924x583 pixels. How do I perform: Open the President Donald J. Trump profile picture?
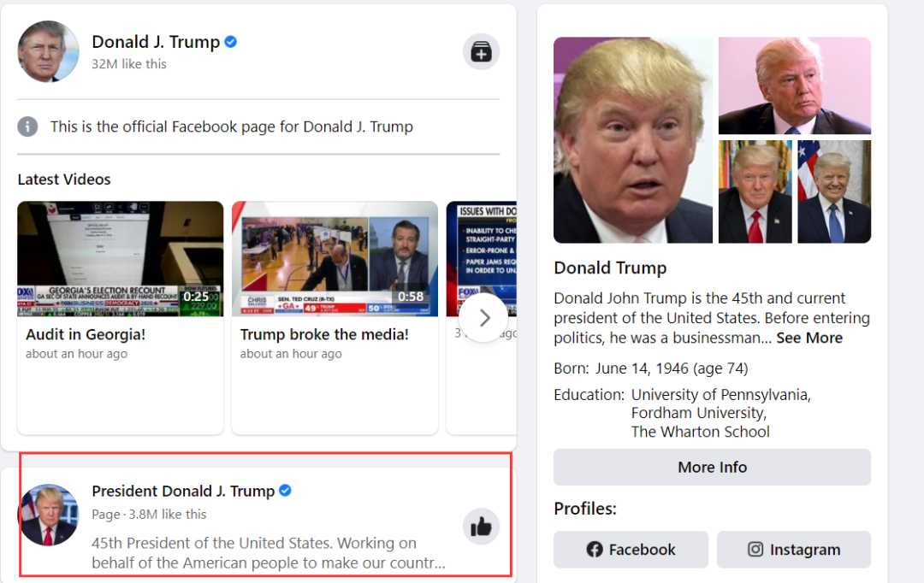click(48, 515)
